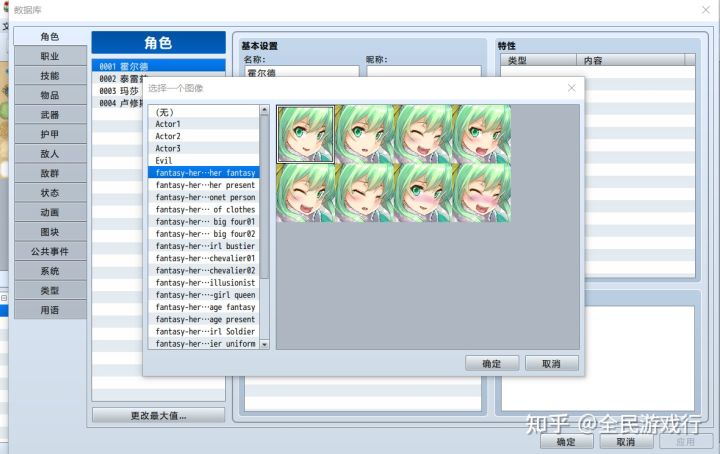Viewport: 720px width, 454px height.
Task: Switch to the 护甲 tab
Action: (x=50, y=134)
